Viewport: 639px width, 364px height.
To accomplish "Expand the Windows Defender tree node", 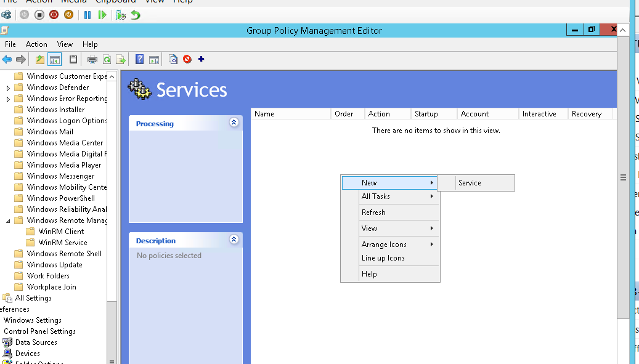I will pyautogui.click(x=8, y=87).
